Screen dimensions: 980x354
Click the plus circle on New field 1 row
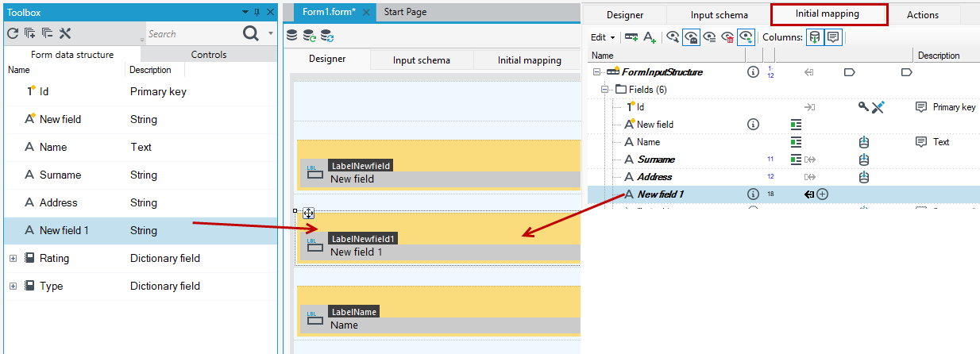point(823,194)
